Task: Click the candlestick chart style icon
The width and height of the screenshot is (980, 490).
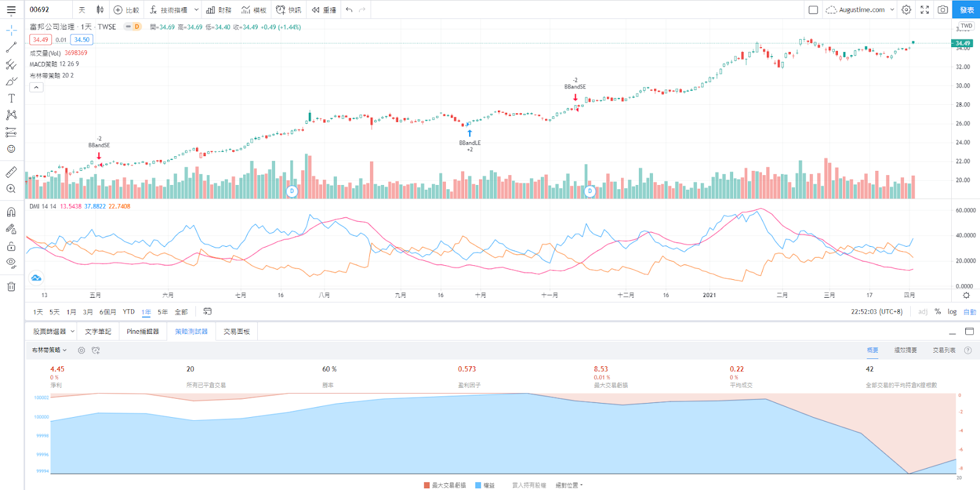Action: coord(100,10)
